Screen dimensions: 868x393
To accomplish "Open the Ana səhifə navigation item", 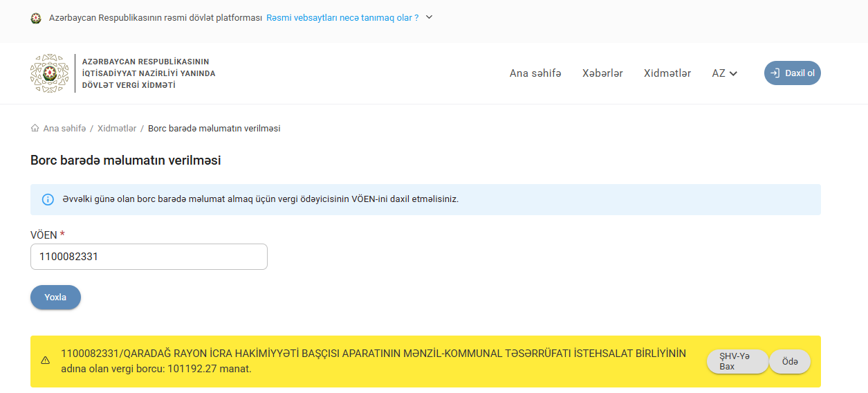I will point(535,73).
